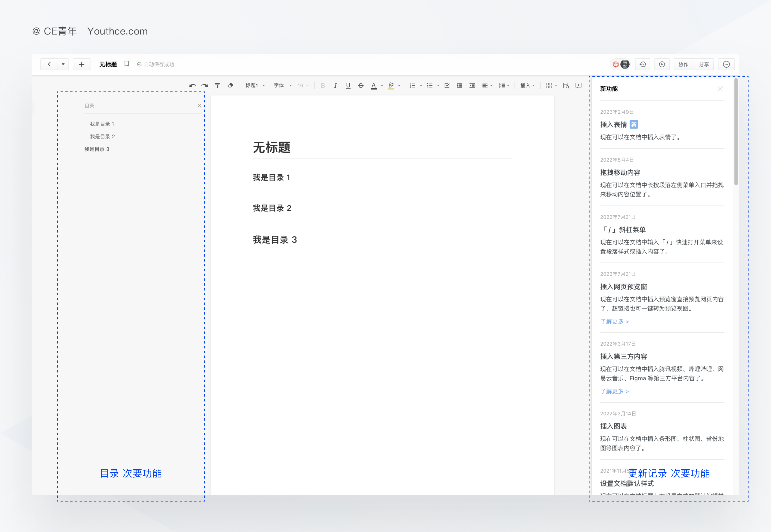Image resolution: width=771 pixels, height=532 pixels.
Task: Jump to 我是目录 3 in the outline
Action: point(97,149)
